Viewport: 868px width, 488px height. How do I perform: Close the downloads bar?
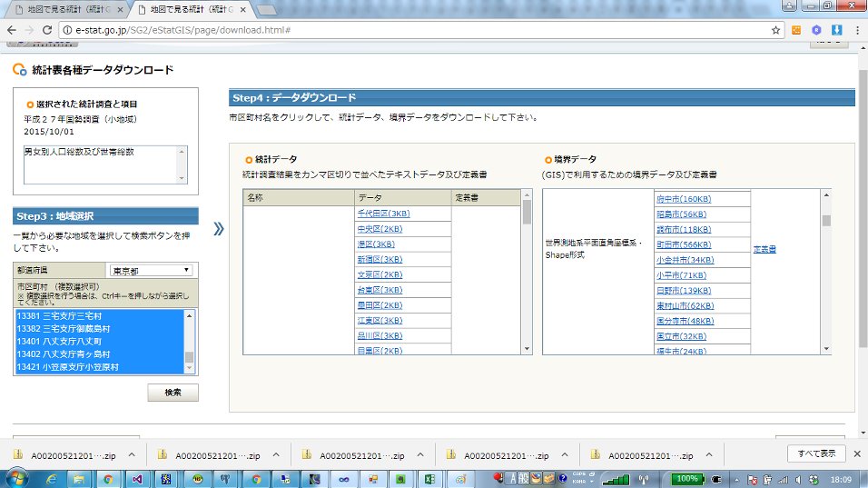[857, 453]
